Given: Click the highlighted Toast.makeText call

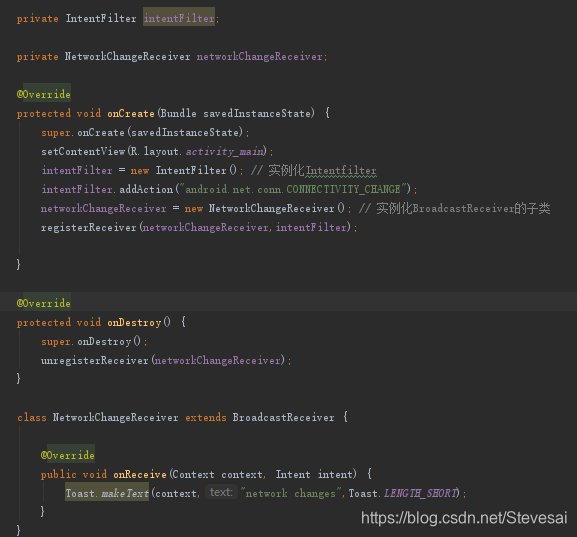Looking at the screenshot, I should click(107, 493).
